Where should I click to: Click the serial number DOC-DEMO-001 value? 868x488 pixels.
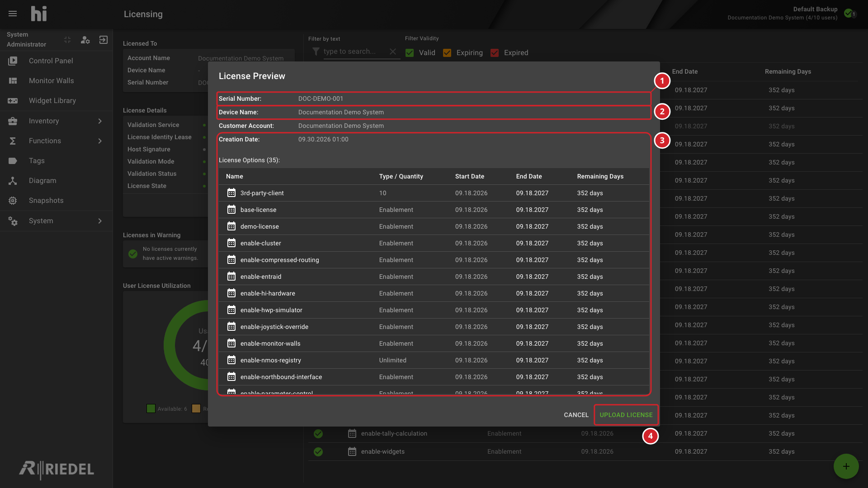pos(321,99)
